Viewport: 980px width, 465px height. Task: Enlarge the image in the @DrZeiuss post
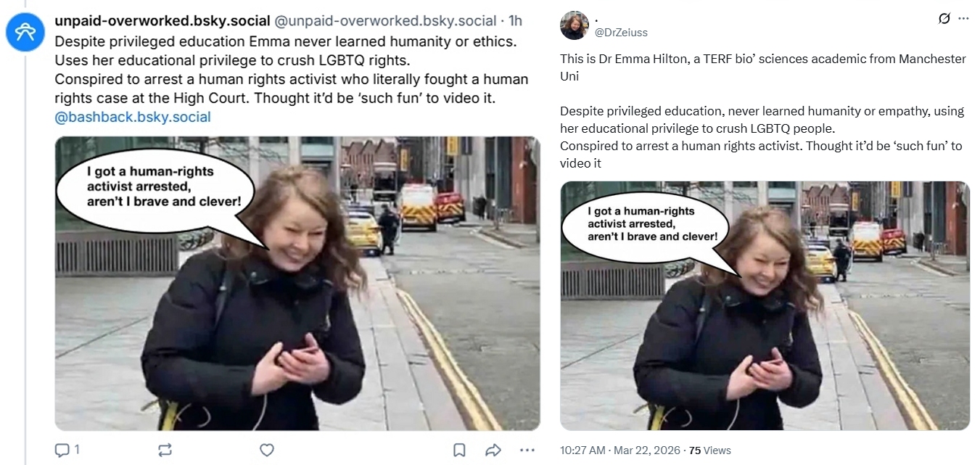(x=765, y=305)
